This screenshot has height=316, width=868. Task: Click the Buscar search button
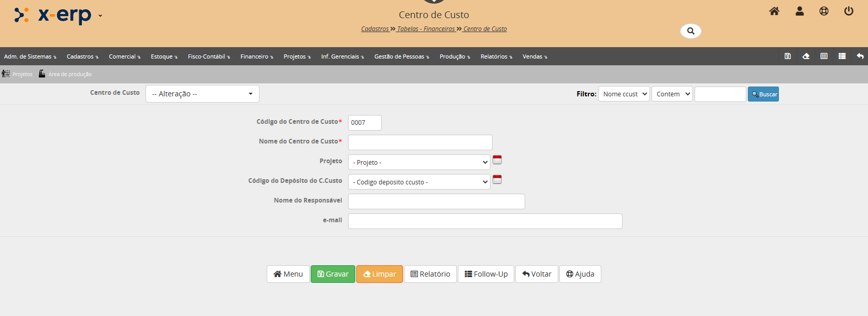763,94
